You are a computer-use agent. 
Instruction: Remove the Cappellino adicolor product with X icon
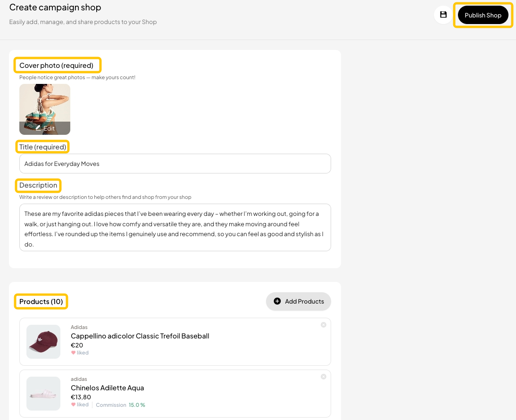[x=324, y=325]
